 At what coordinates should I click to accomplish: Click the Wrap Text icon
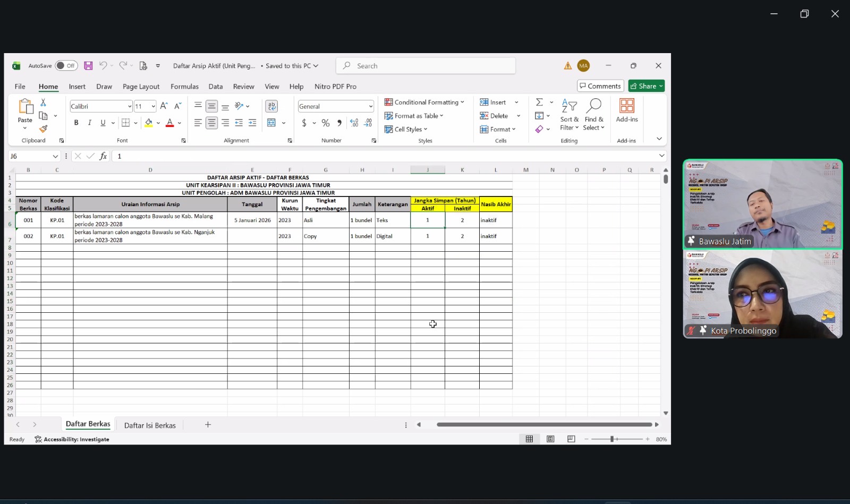click(271, 106)
